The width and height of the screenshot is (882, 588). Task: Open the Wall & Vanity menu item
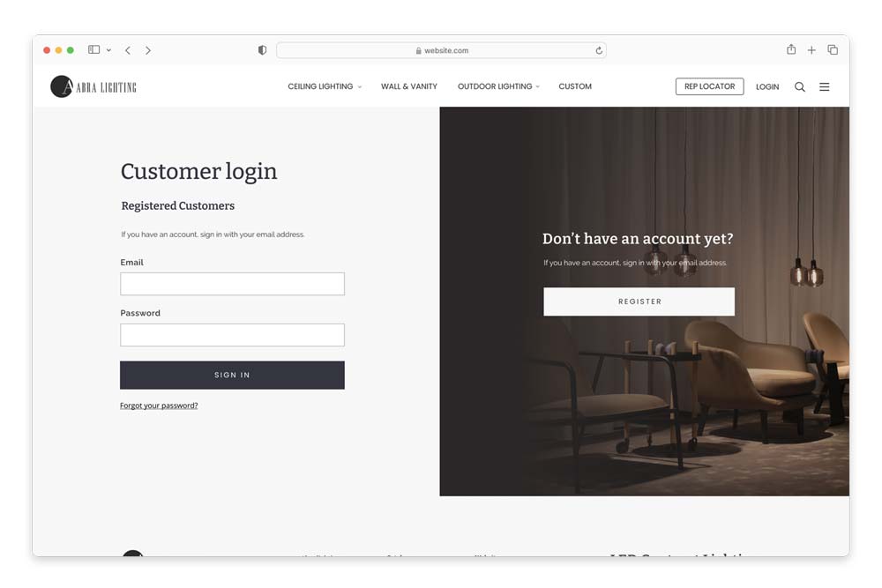(409, 86)
